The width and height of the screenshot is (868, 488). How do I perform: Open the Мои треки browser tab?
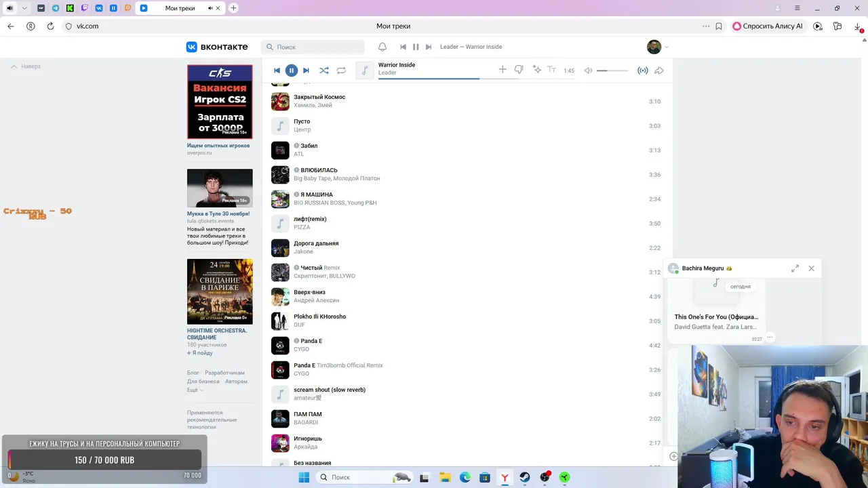[179, 8]
